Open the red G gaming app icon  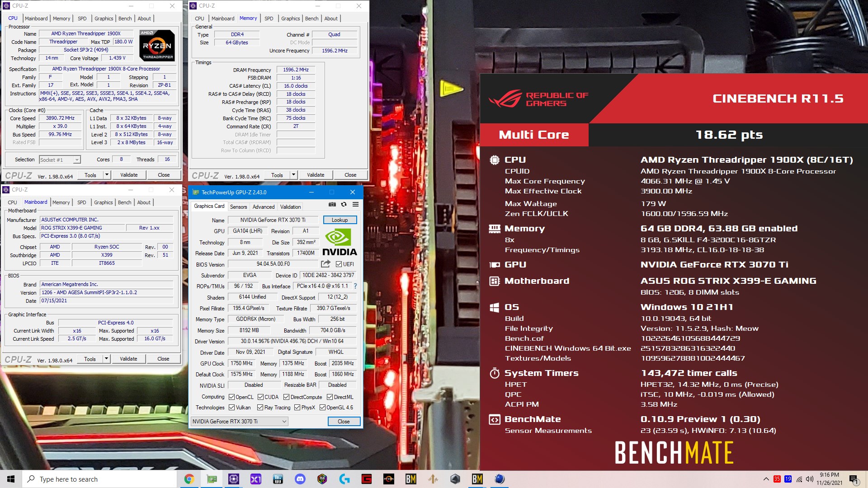tap(367, 479)
